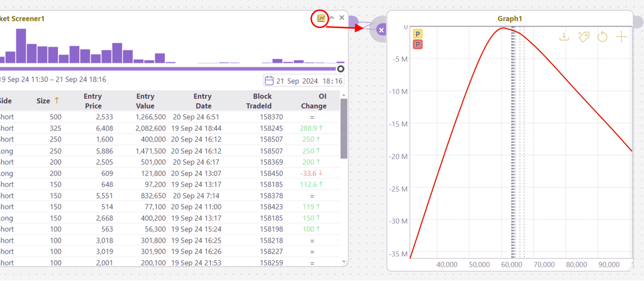Click the download icon on Graph1
Screen dimensions: 644x281
pyautogui.click(x=564, y=37)
